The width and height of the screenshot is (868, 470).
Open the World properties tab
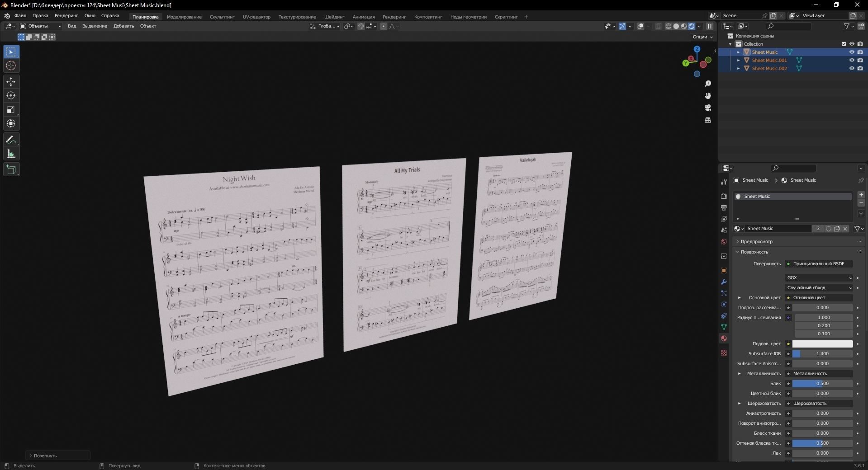pyautogui.click(x=724, y=242)
